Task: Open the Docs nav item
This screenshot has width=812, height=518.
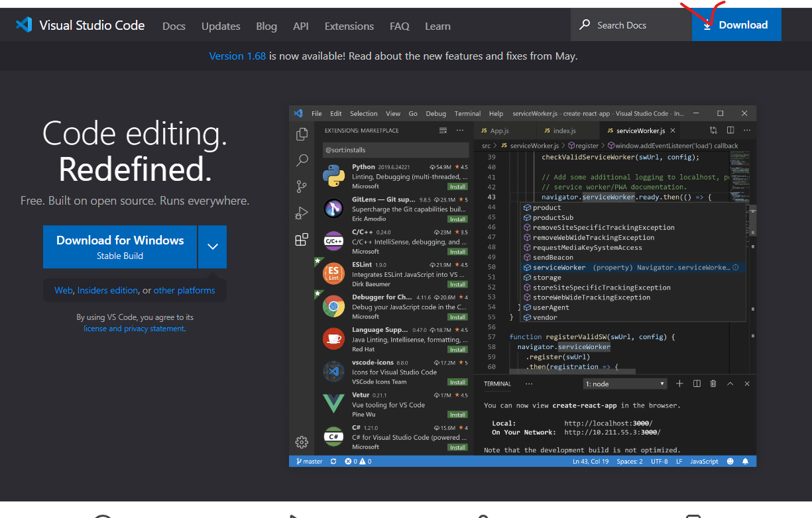Action: pos(174,26)
